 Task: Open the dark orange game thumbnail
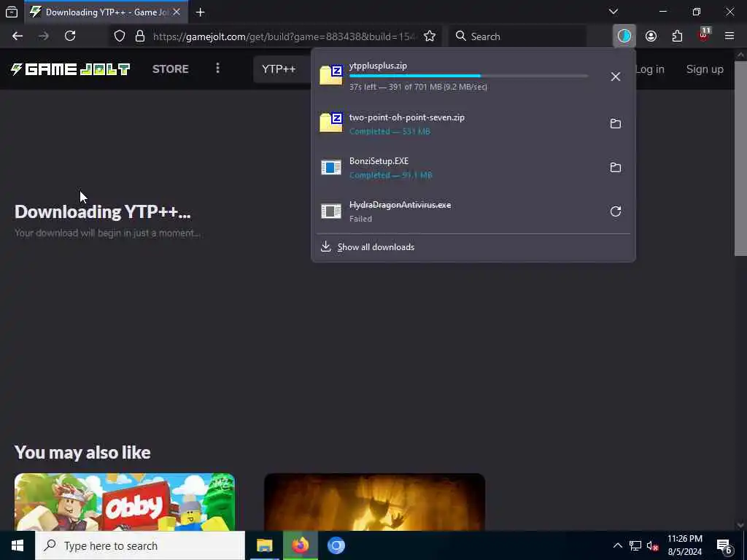click(x=374, y=502)
